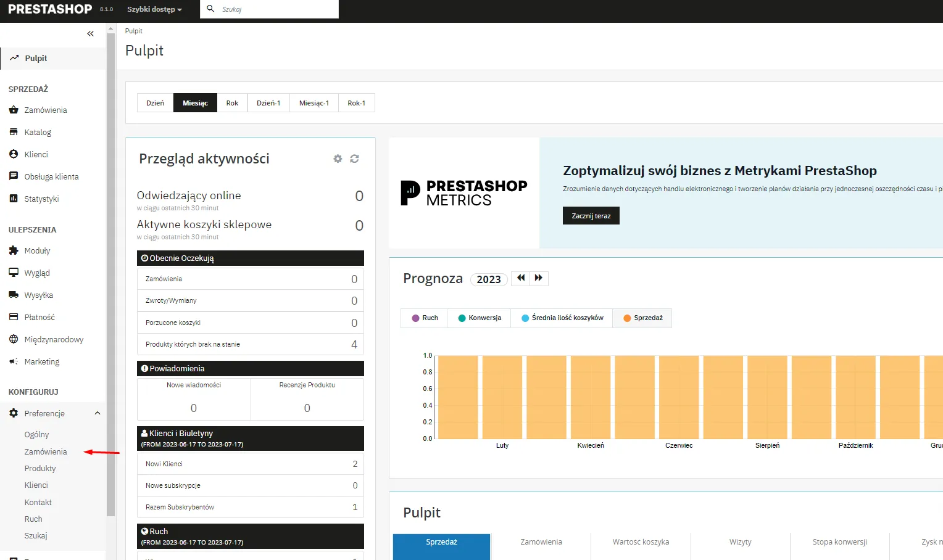
Task: Expand the Międzynarodowy menu section
Action: [x=54, y=340]
